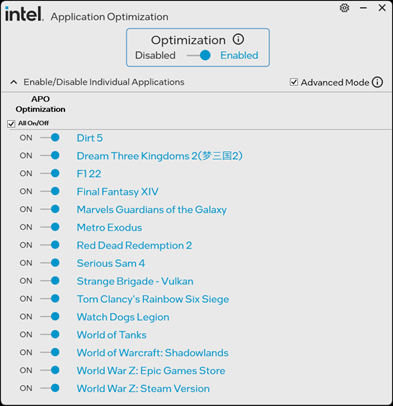Image resolution: width=393 pixels, height=406 pixels.
Task: Click the ON label beside Metro Exodus
Action: [x=26, y=227]
